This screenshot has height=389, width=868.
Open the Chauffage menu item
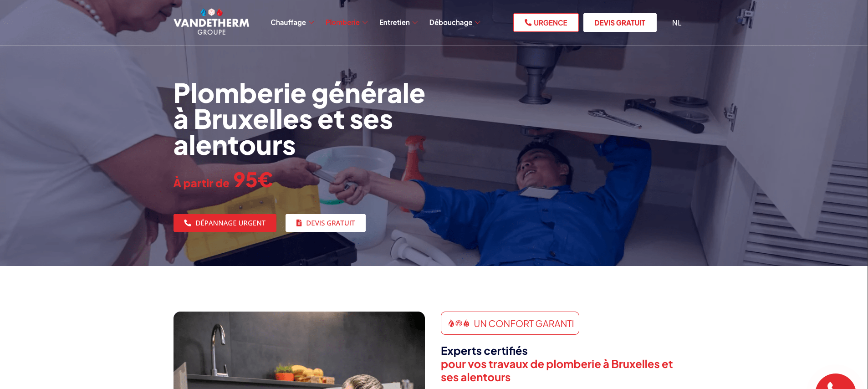click(288, 22)
